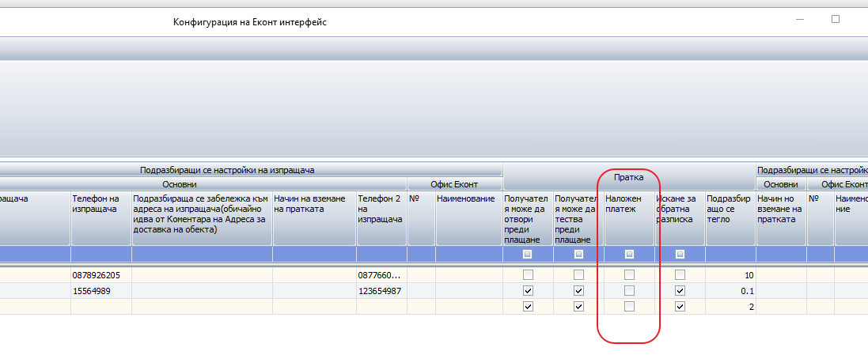Select the weight cell with value 10
868x355 pixels.
[x=730, y=275]
